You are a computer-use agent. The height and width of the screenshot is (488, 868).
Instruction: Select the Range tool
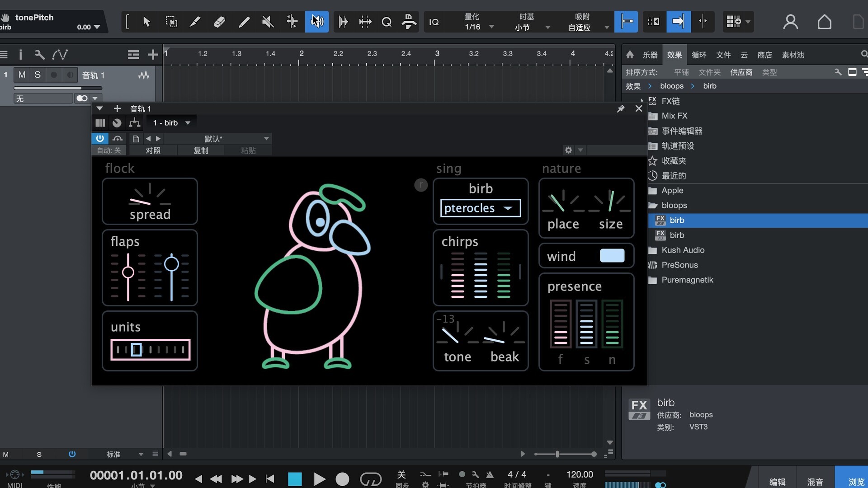coord(171,22)
